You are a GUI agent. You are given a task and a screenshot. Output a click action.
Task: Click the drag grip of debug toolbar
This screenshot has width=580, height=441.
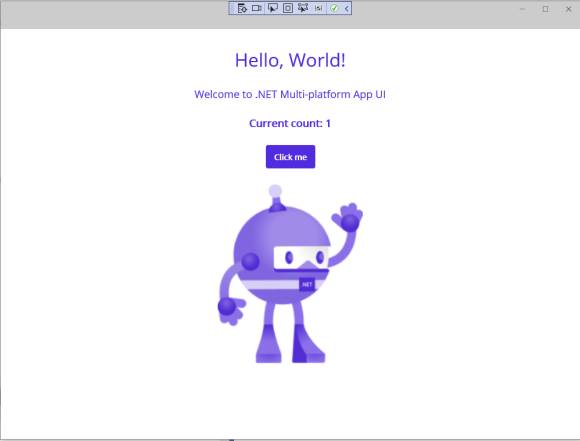pos(232,8)
